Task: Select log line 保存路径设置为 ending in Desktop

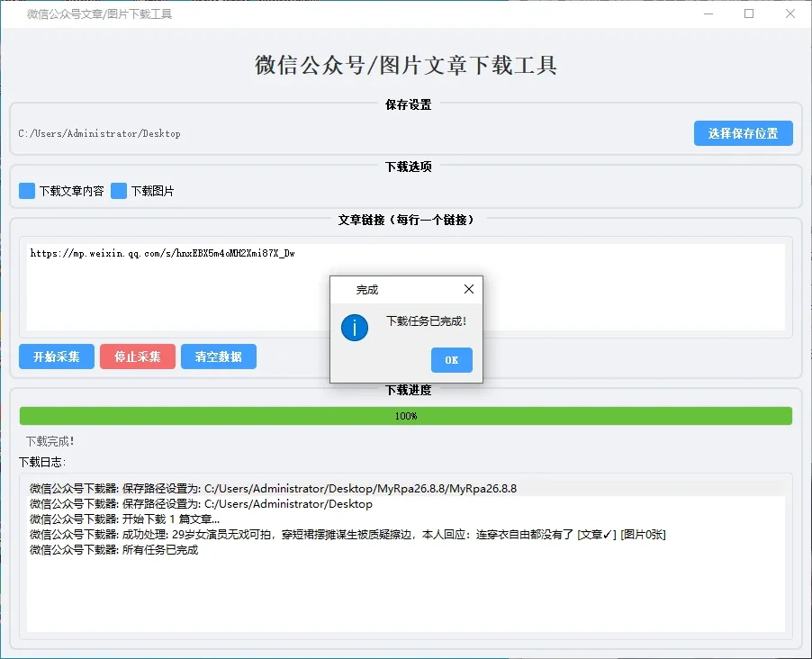Action: pos(406,504)
